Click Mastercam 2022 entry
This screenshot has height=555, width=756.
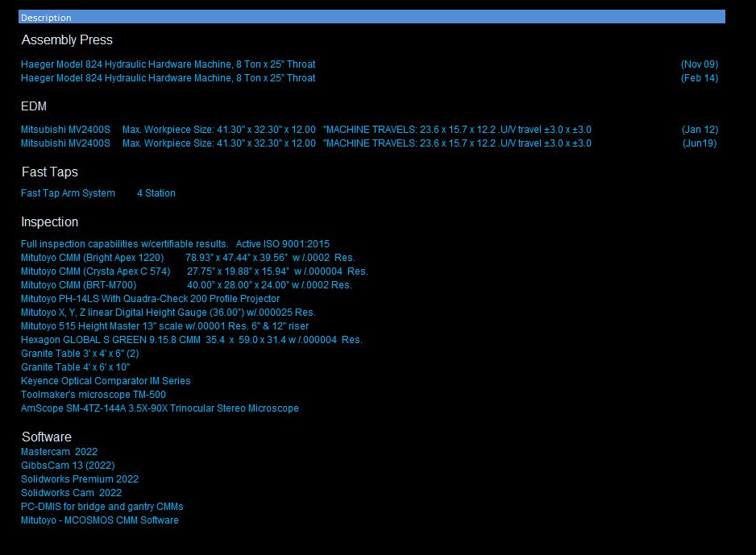coord(60,452)
